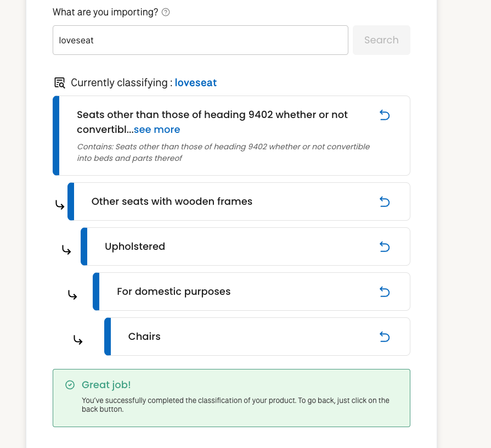This screenshot has height=448, width=491.
Task: Click the help icon beside What are you importing
Action: pyautogui.click(x=166, y=12)
